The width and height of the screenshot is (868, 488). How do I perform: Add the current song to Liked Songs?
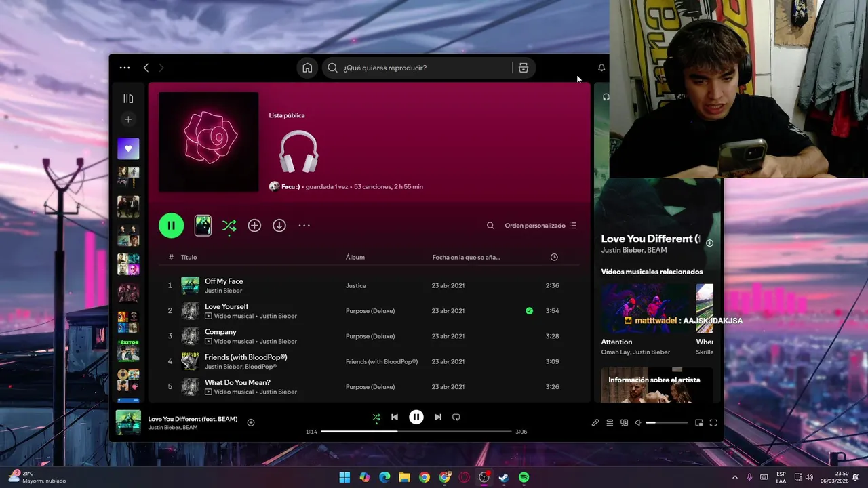click(x=251, y=422)
